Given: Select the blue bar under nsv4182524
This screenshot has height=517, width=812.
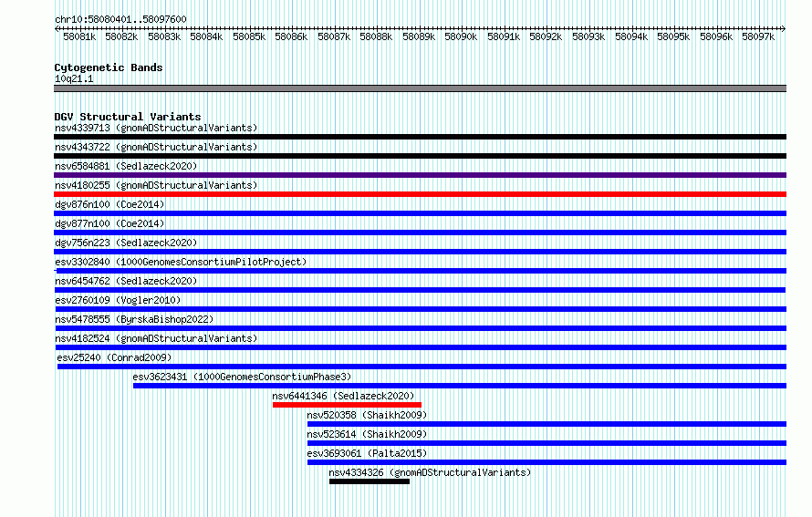Looking at the screenshot, I should [x=421, y=347].
